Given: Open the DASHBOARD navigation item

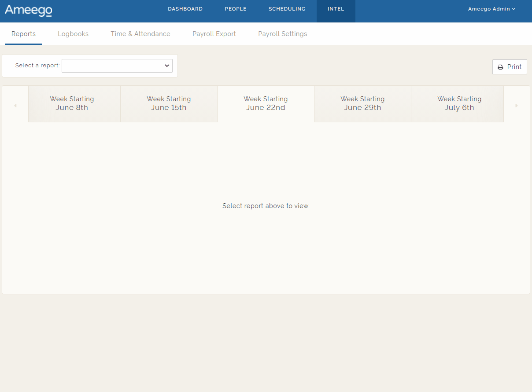Looking at the screenshot, I should point(185,9).
